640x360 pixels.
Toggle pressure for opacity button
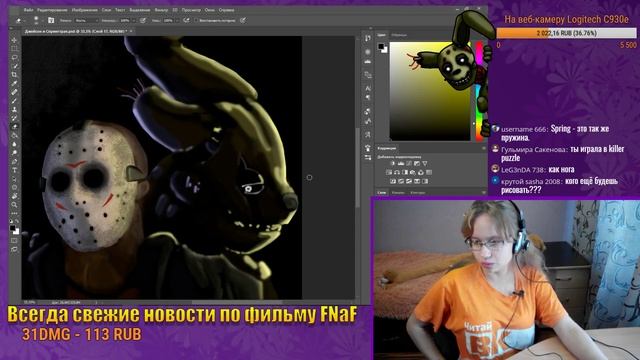point(143,20)
